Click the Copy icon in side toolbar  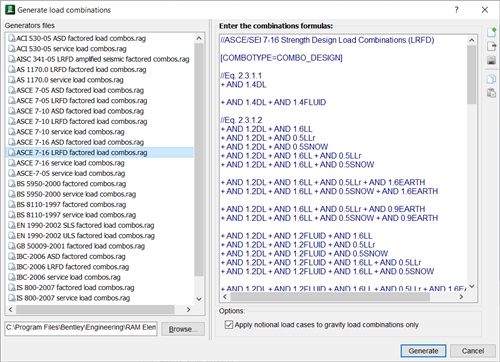492,79
